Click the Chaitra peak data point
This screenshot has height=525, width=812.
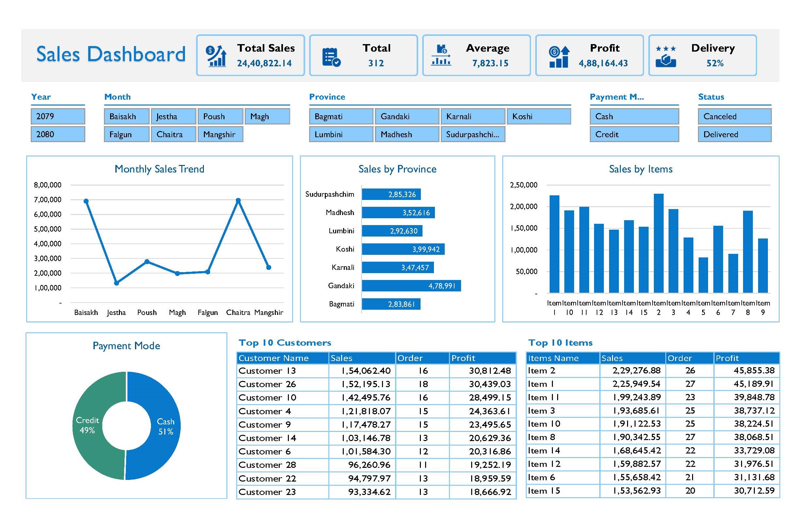click(238, 201)
